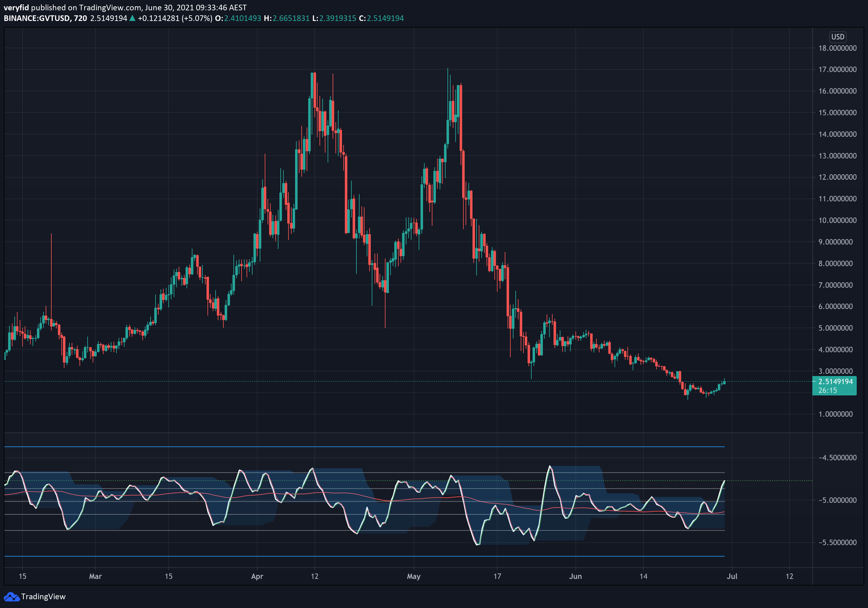
Task: Select the USD currency label
Action: pyautogui.click(x=838, y=37)
